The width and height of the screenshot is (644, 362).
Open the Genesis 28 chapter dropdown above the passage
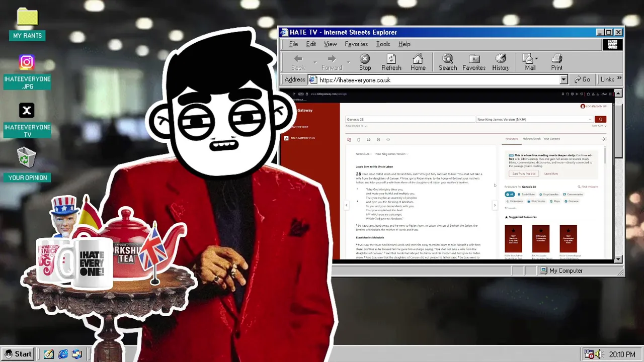[x=364, y=154]
